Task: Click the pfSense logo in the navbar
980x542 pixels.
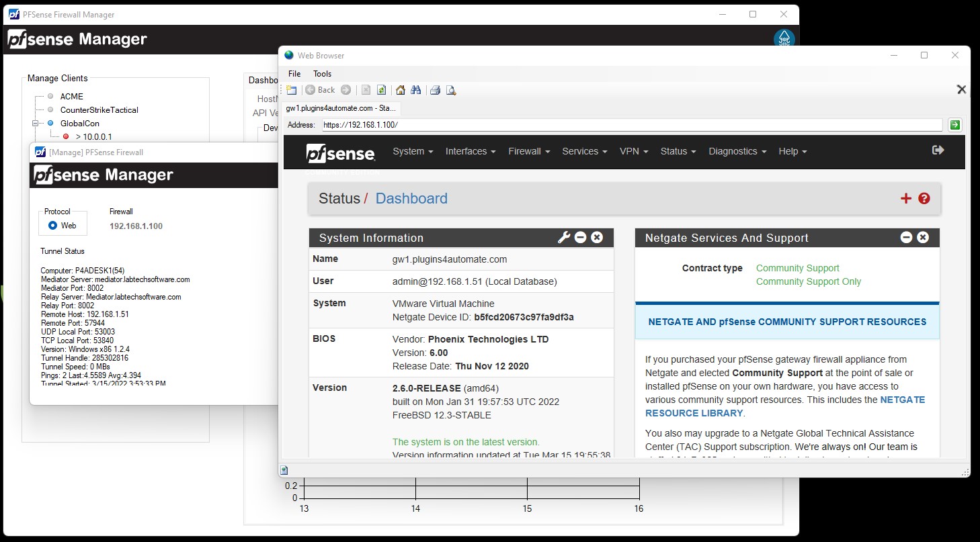Action: (x=341, y=152)
